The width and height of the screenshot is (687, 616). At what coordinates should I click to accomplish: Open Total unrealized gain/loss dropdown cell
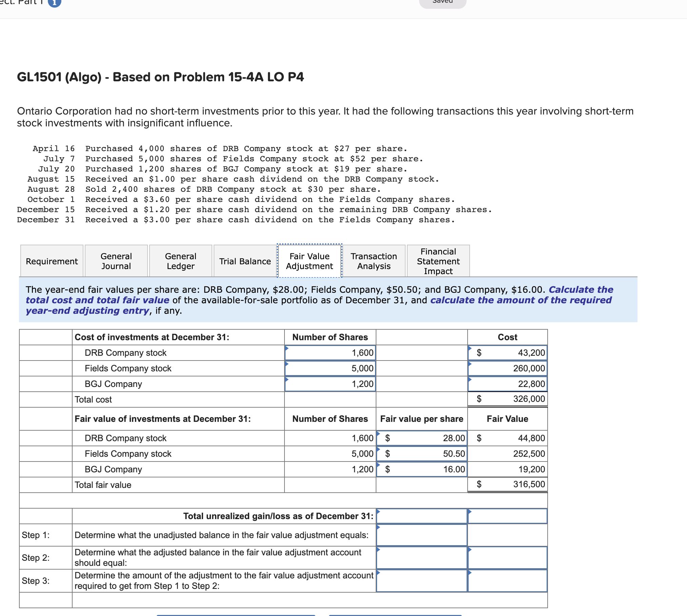[422, 516]
